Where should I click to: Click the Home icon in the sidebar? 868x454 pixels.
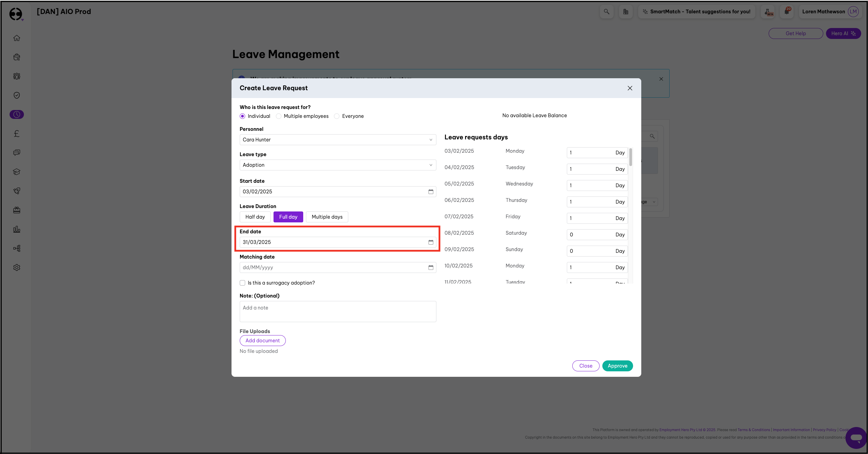click(x=17, y=38)
